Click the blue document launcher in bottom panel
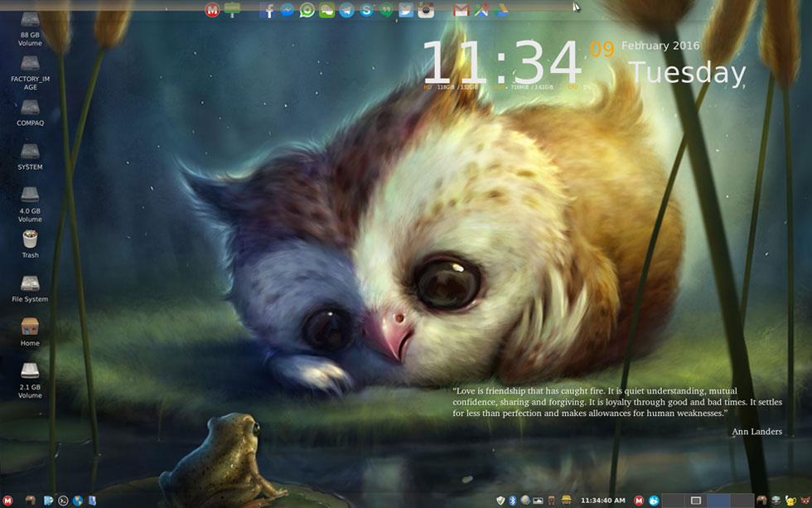The width and height of the screenshot is (812, 508). tap(92, 501)
